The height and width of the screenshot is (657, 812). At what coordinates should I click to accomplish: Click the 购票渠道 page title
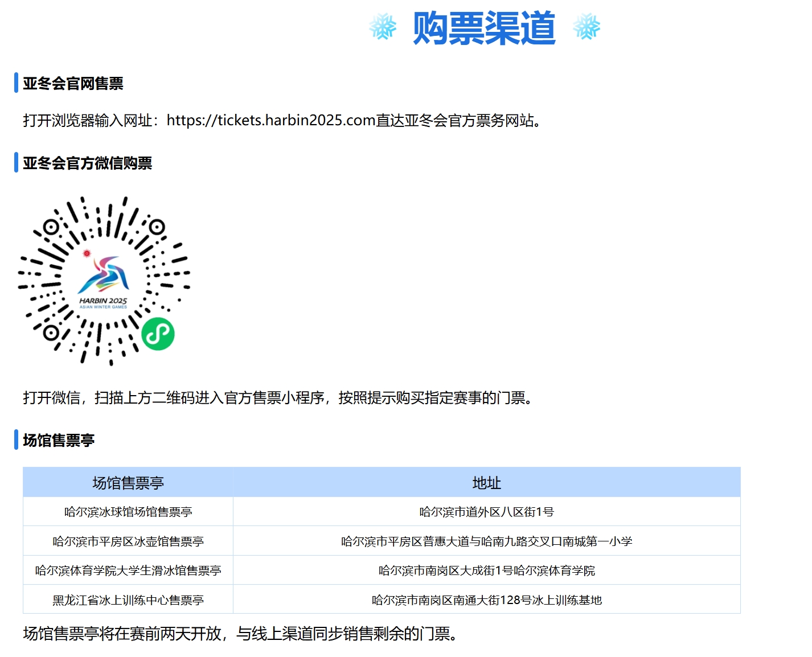(484, 28)
